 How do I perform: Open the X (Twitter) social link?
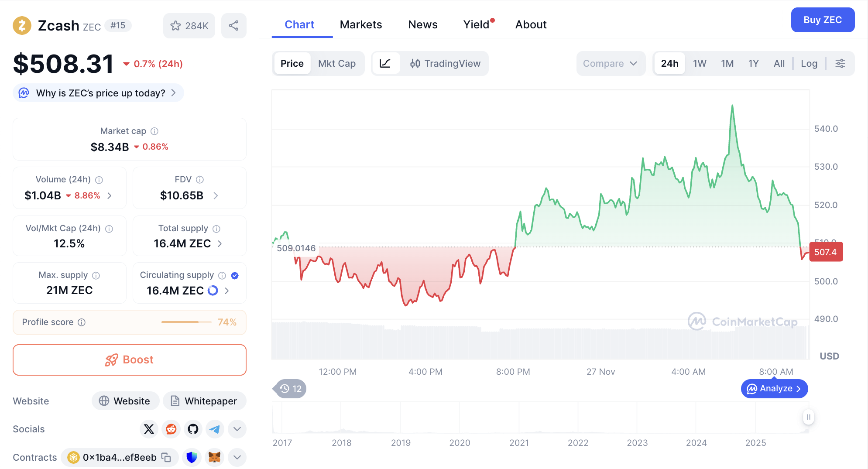tap(149, 429)
